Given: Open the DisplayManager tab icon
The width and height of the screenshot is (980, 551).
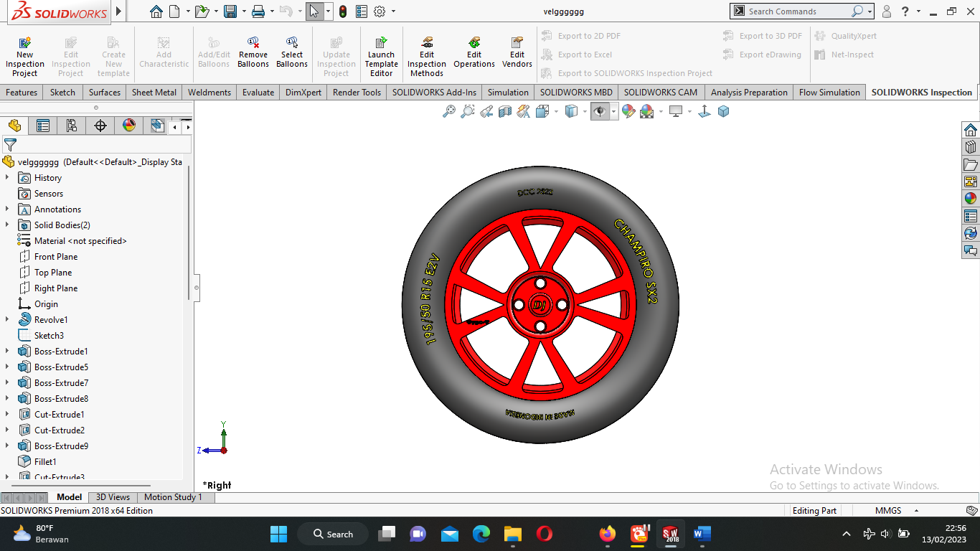Looking at the screenshot, I should pos(129,126).
